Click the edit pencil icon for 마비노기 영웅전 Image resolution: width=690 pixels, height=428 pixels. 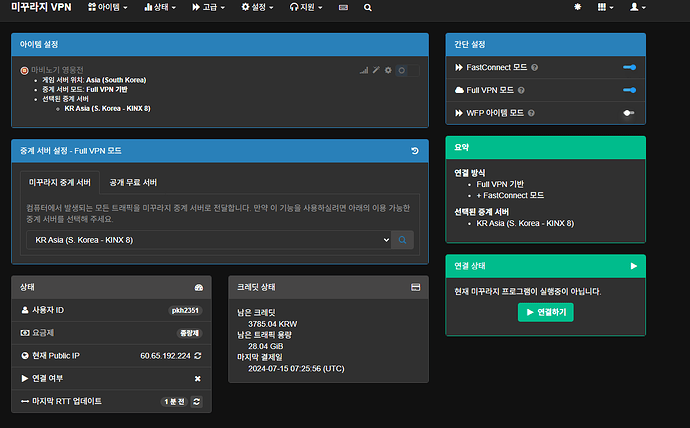376,70
